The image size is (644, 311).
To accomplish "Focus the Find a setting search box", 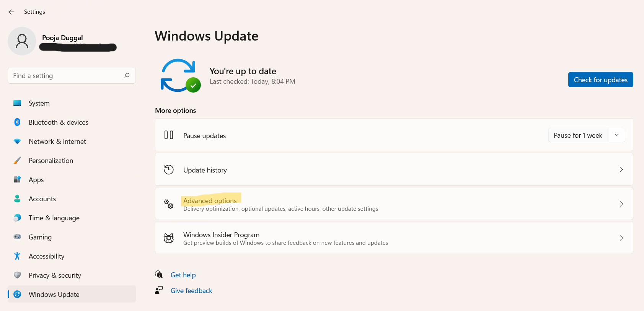I will point(67,76).
